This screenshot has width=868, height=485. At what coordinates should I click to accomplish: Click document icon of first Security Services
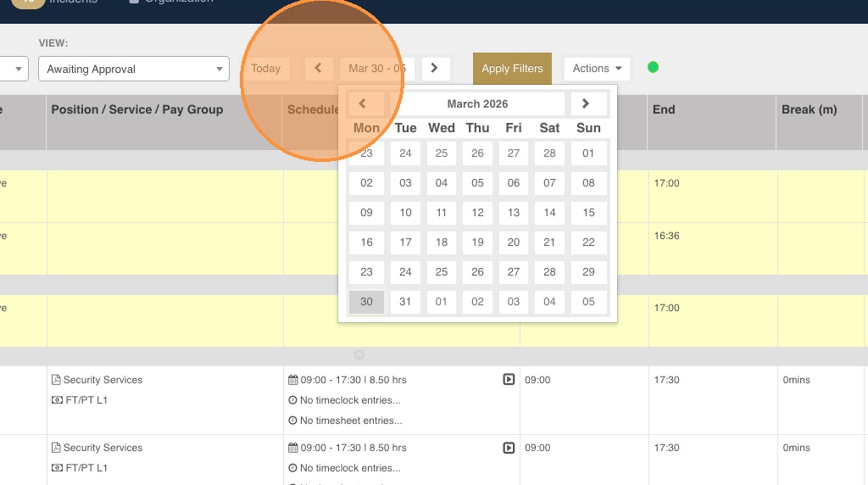(x=56, y=380)
